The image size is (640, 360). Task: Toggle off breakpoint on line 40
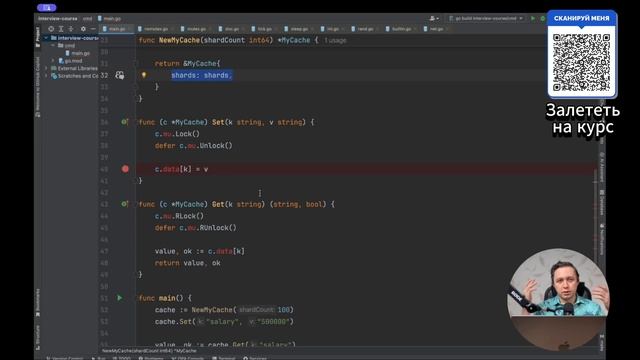(125, 169)
